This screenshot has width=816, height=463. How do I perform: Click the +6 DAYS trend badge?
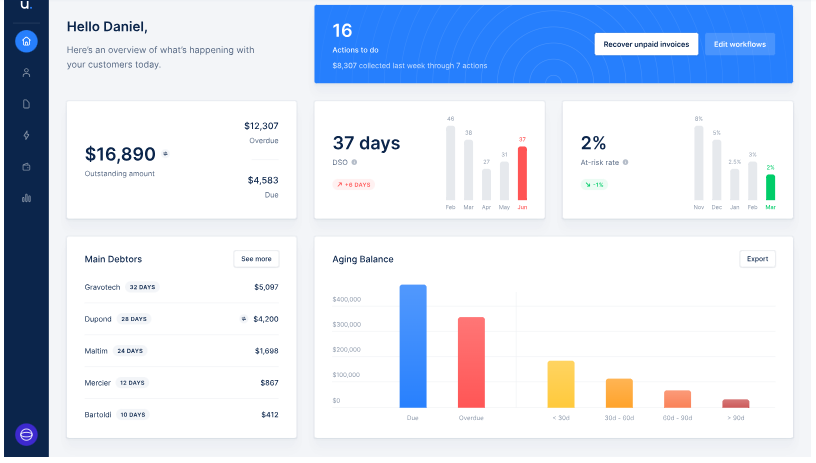click(353, 185)
